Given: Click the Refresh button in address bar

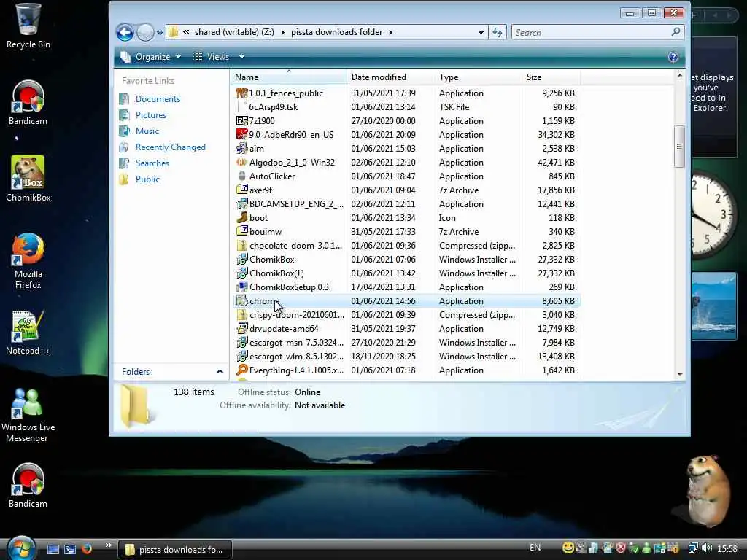Looking at the screenshot, I should pos(498,32).
